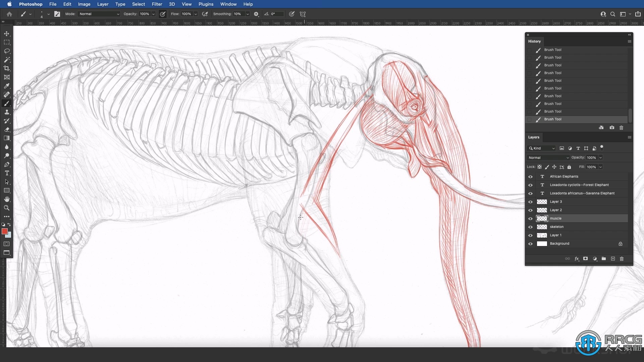Viewport: 644px width, 362px height.
Task: Select the Blur tool
Action: click(x=7, y=147)
